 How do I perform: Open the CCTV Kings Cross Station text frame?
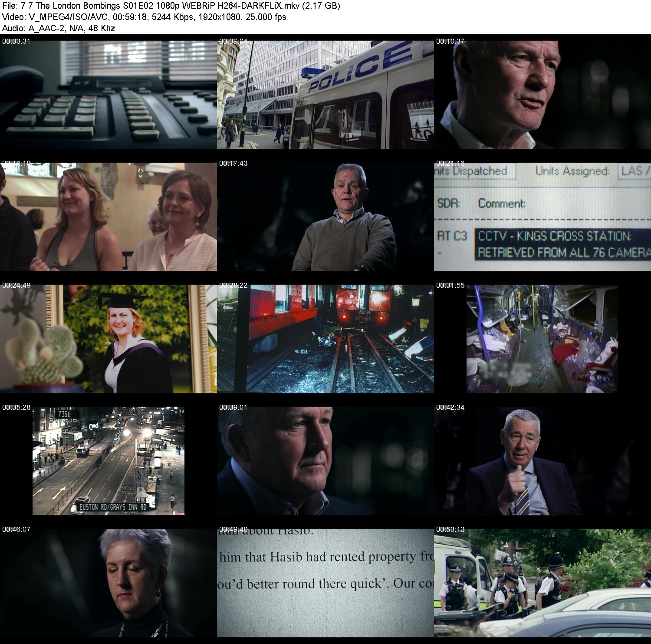pyautogui.click(x=542, y=217)
